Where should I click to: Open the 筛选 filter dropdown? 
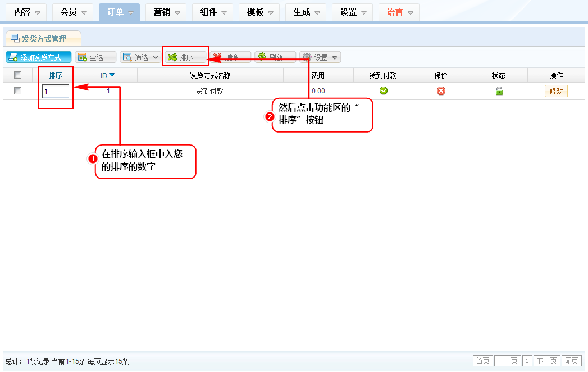(x=140, y=57)
